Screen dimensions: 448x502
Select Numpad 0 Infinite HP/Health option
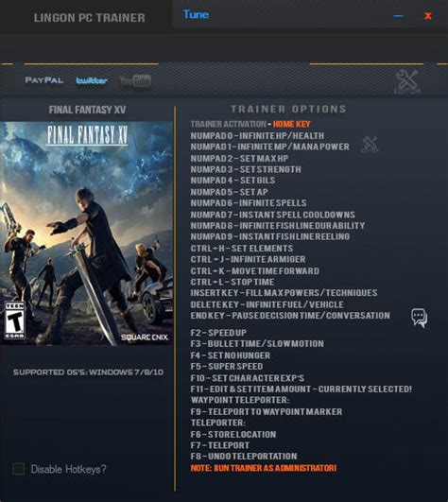click(x=257, y=136)
